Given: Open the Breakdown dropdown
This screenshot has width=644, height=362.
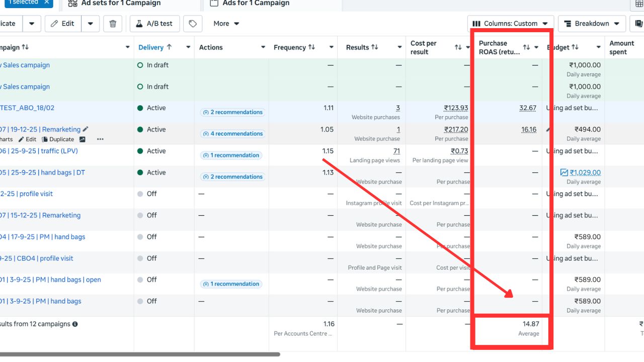Looking at the screenshot, I should (x=592, y=24).
